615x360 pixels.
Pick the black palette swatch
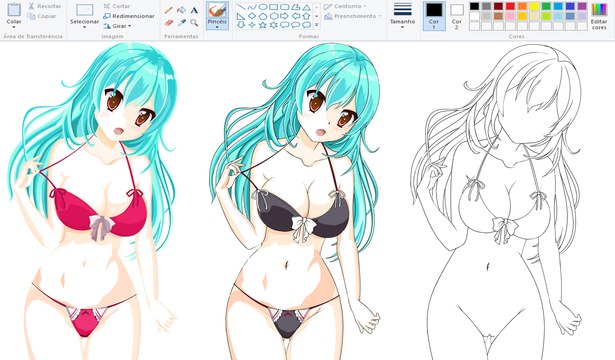pos(475,6)
